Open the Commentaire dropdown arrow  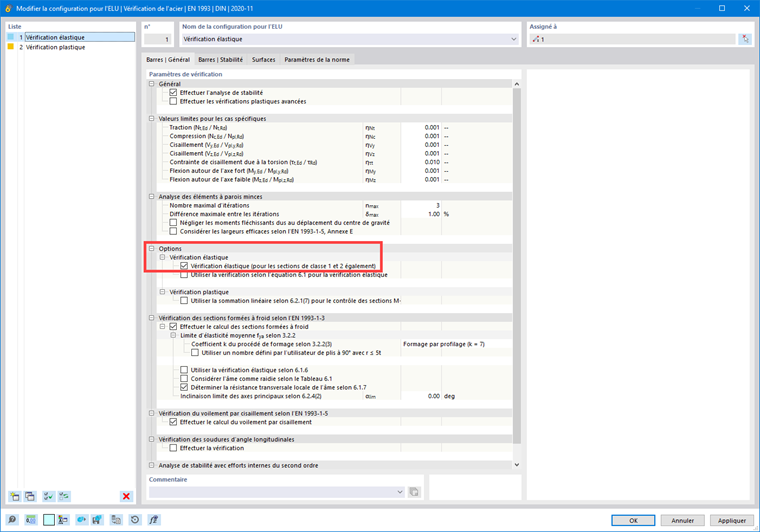[x=400, y=492]
